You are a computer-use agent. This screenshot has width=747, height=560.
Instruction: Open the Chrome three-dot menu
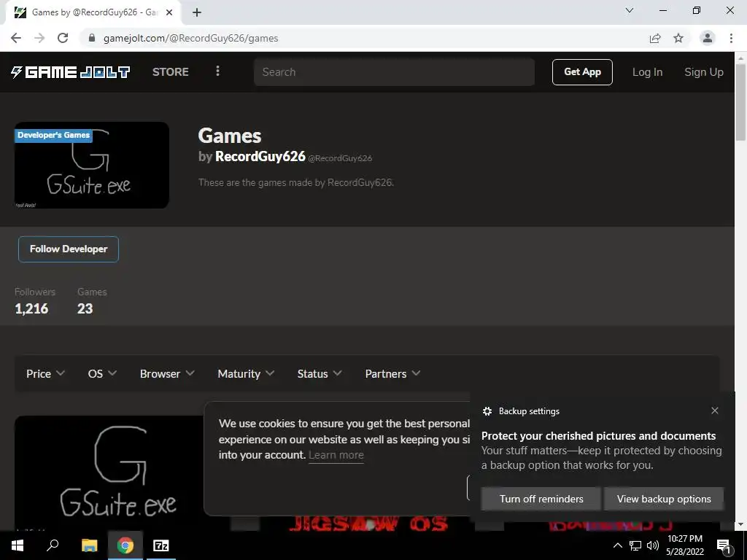point(731,38)
